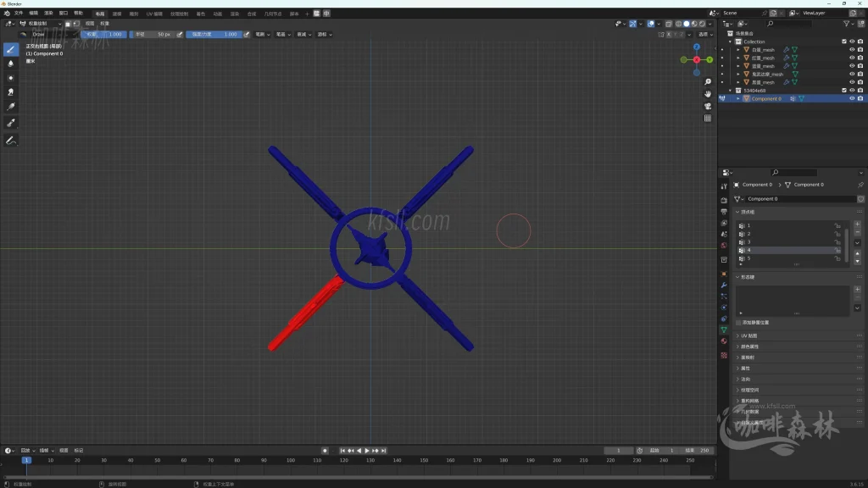This screenshot has height=488, width=868.
Task: Open the modifiers wrench properties tab
Action: (724, 286)
